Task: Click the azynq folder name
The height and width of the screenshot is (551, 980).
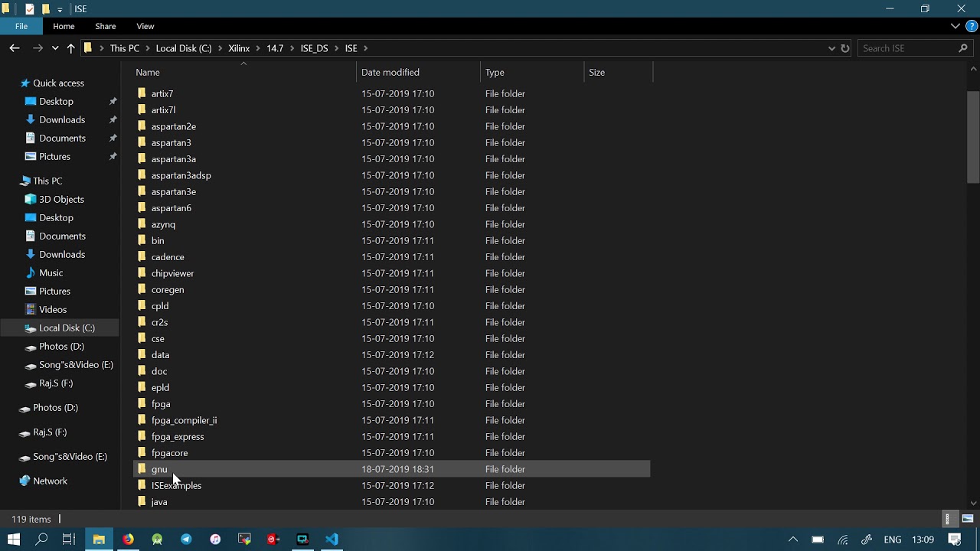Action: [163, 224]
